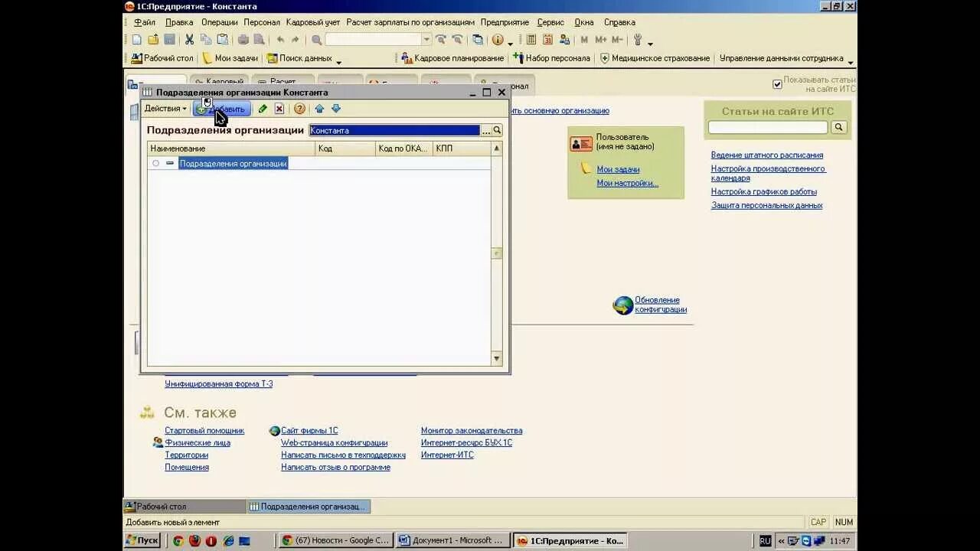The height and width of the screenshot is (551, 980).
Task: Click the Paste clipboard icon
Action: [x=223, y=40]
